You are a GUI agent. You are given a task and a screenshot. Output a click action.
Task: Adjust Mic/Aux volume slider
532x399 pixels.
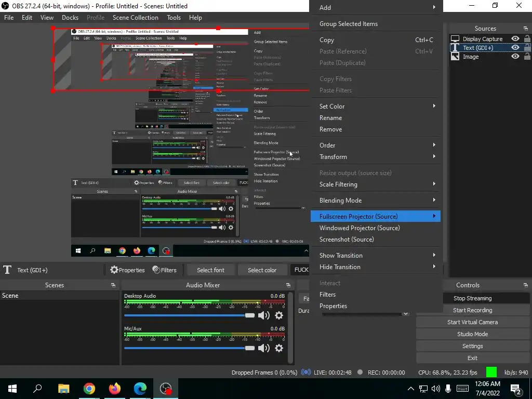(x=189, y=348)
